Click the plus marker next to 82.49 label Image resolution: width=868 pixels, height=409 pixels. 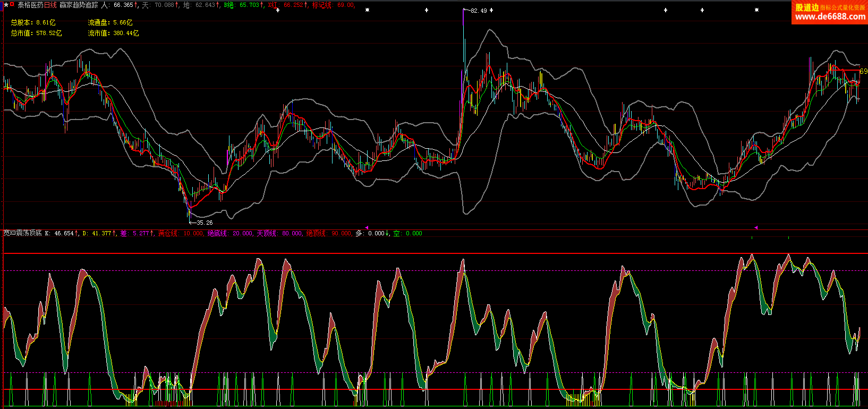point(491,10)
